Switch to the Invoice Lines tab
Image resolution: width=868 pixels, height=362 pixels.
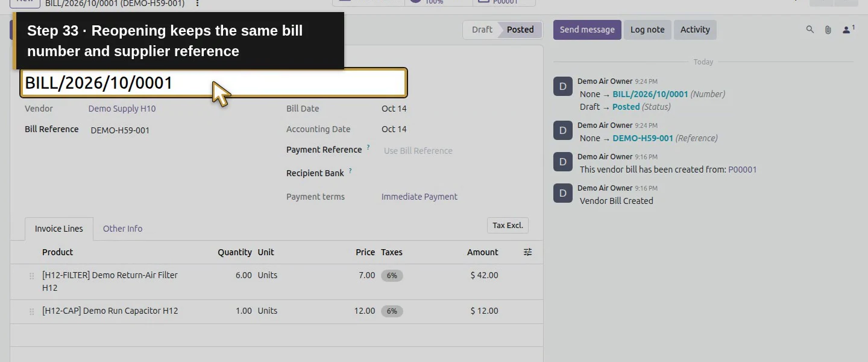[x=59, y=229]
